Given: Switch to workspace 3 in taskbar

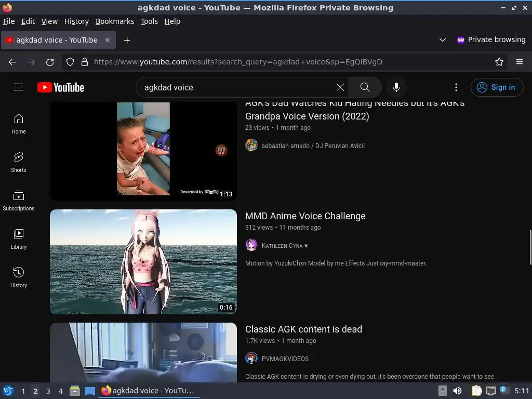Looking at the screenshot, I should pos(48,391).
